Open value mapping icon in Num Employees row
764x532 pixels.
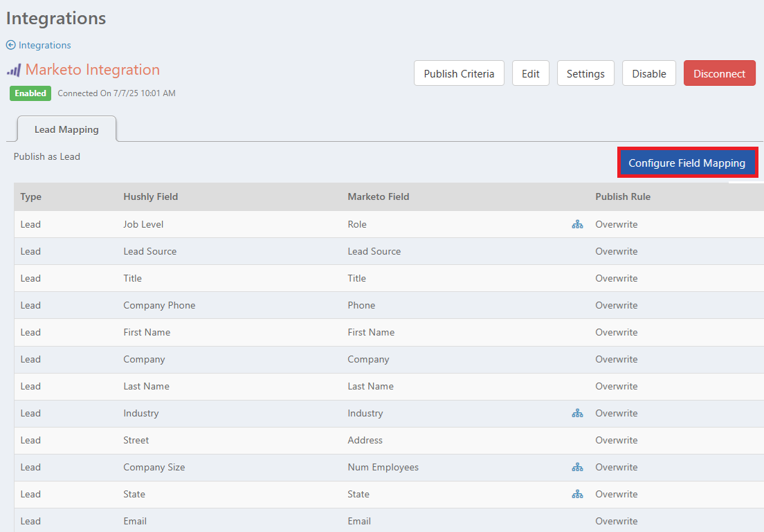coord(577,468)
